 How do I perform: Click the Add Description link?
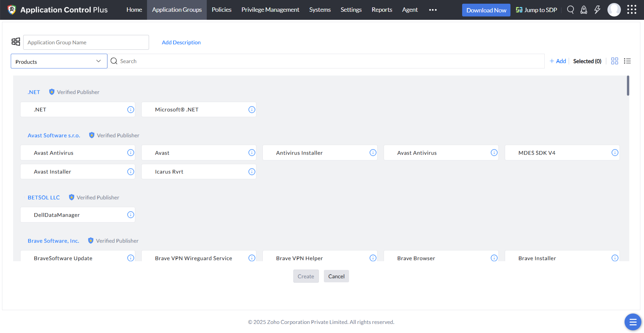pos(181,42)
